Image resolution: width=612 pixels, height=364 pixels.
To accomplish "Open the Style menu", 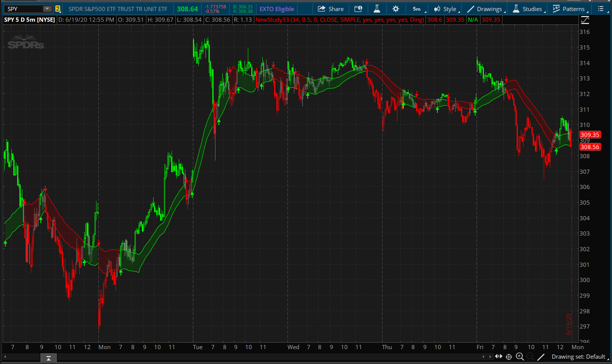I will 446,9.
